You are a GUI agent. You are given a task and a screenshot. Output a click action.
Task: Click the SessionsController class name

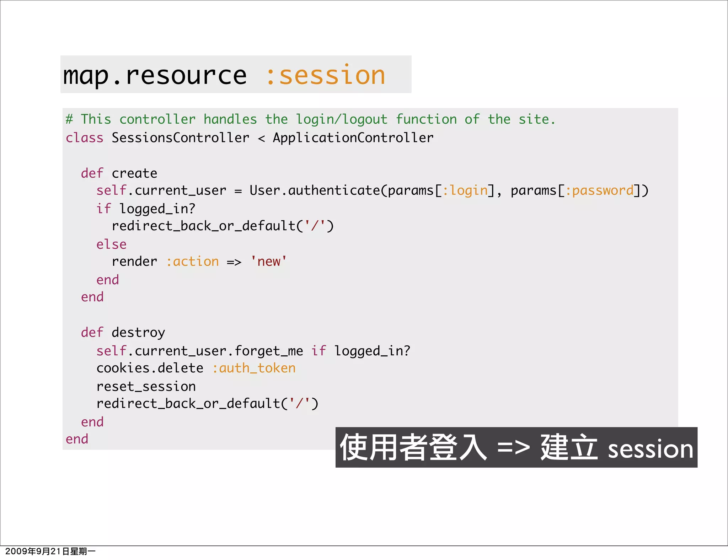click(x=180, y=138)
